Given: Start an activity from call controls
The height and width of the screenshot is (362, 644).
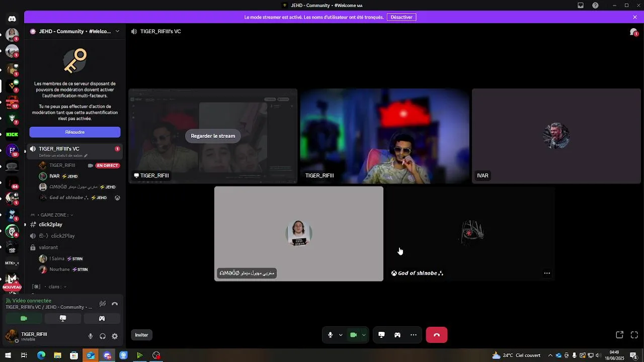Looking at the screenshot, I should (397, 335).
